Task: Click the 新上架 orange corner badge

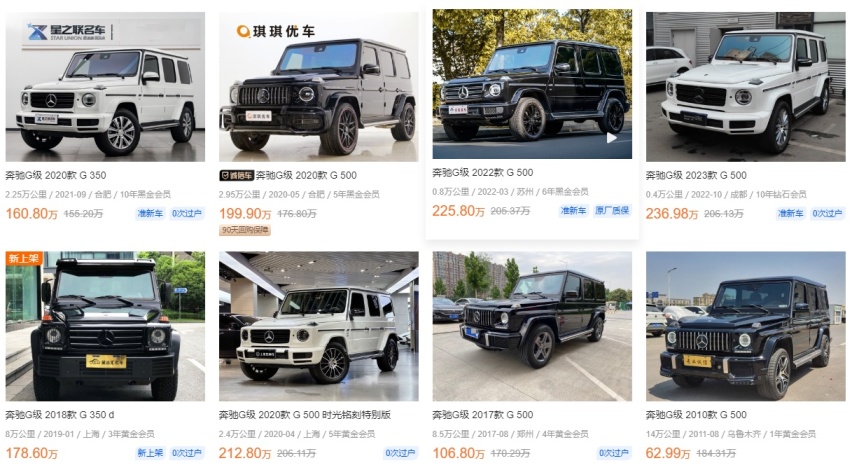Action: (x=23, y=259)
